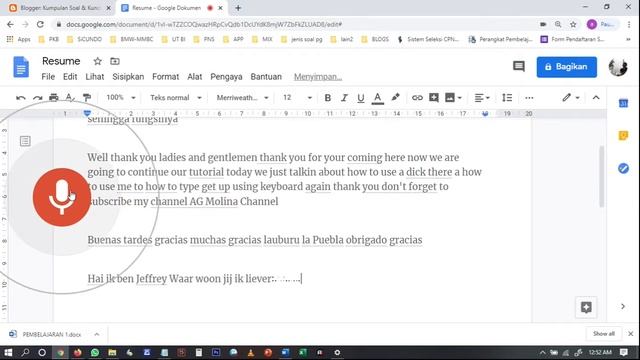
Task: Click the Docs home icon
Action: [x=21, y=67]
